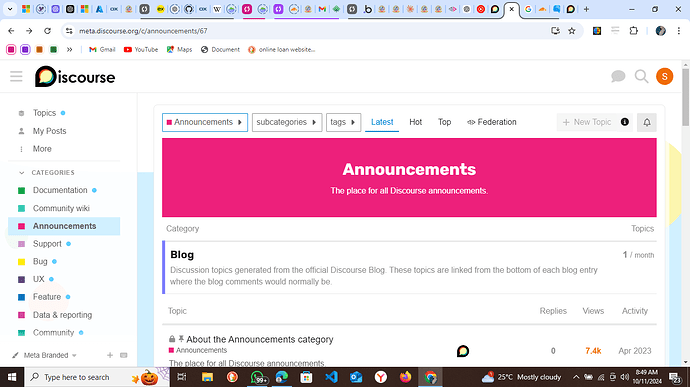Screen dimensions: 690x387
Task: Open About the Announcements category topic
Action: [260, 339]
